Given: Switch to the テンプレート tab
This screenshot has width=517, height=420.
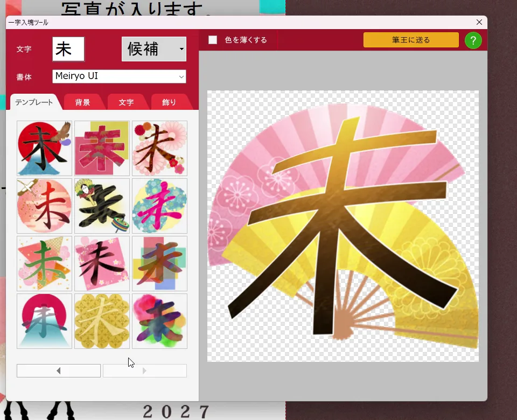Looking at the screenshot, I should point(34,102).
